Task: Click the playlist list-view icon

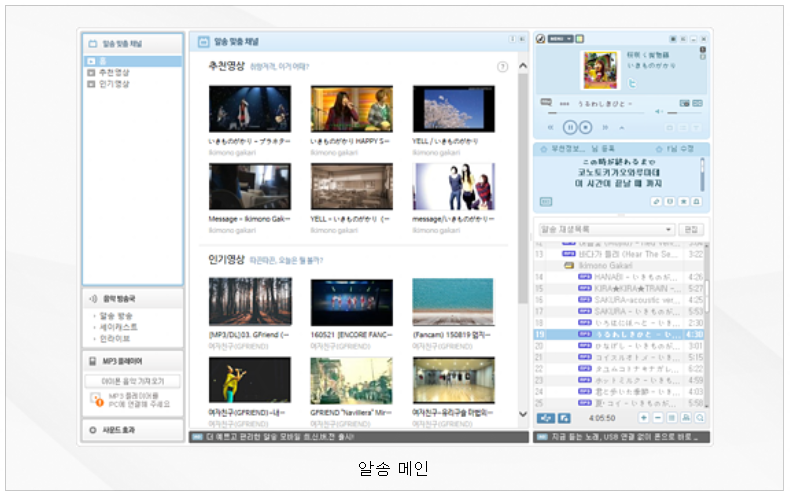Action: pyautogui.click(x=672, y=418)
